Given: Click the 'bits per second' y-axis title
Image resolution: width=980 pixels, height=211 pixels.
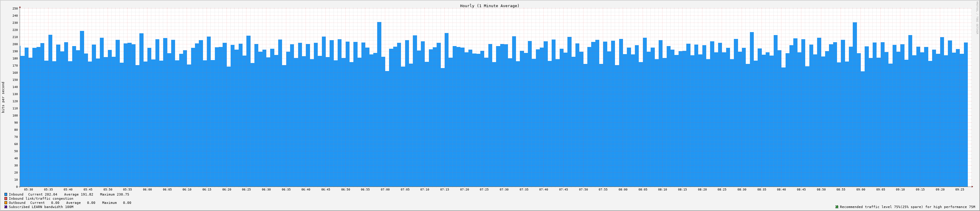Looking at the screenshot, I should point(4,97).
